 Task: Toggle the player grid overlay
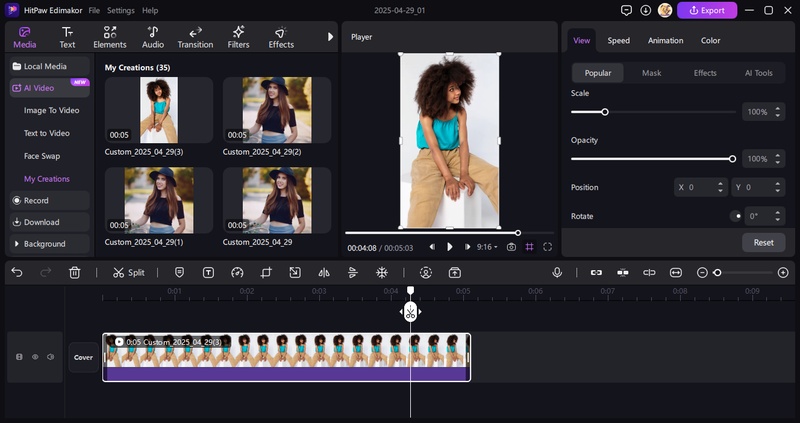[x=529, y=247]
